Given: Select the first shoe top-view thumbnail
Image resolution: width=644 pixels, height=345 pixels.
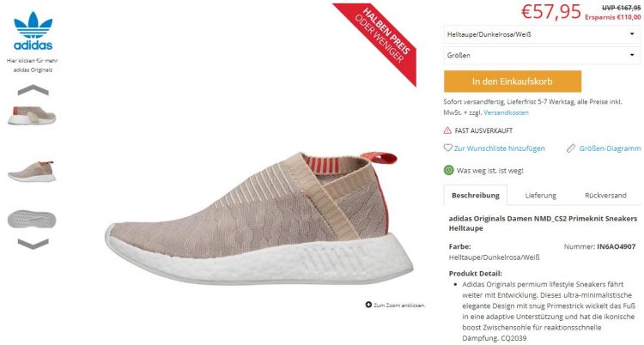Looking at the screenshot, I should click(x=32, y=115).
